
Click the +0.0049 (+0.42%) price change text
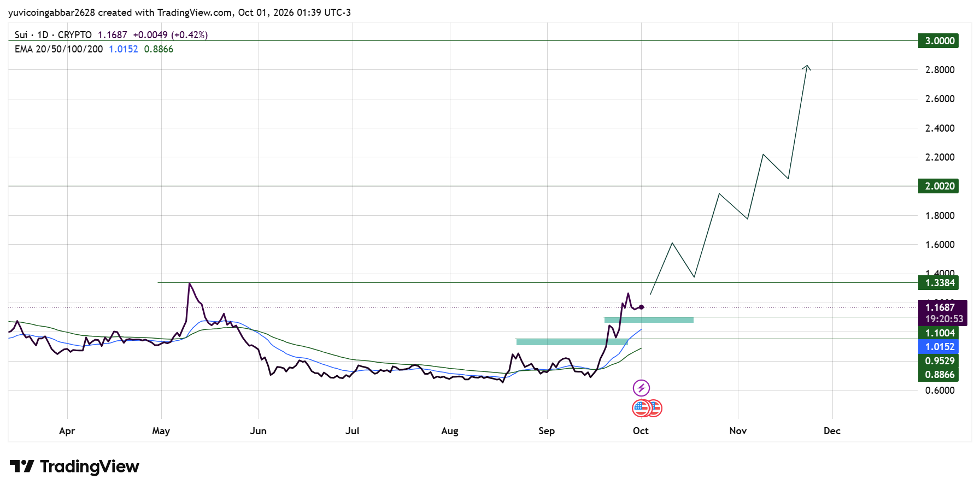171,35
